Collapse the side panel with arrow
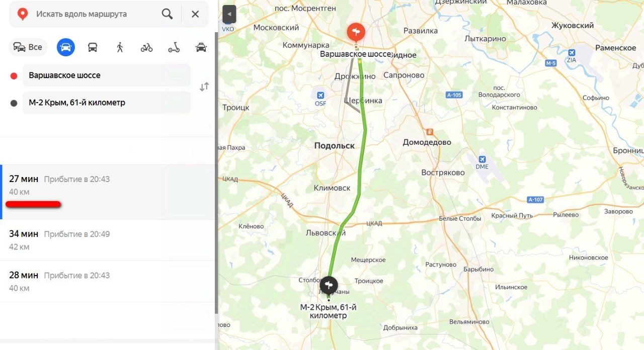The image size is (644, 350). click(x=229, y=14)
